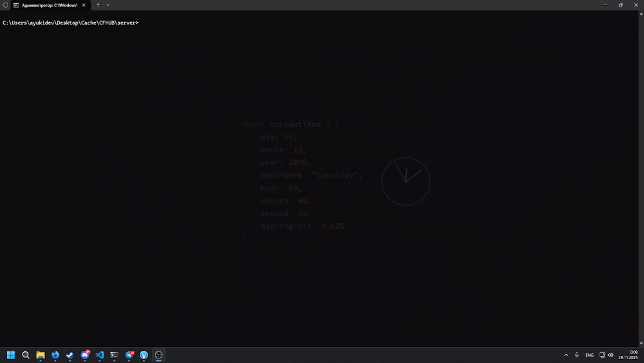
Task: Add a new terminal tab
Action: coord(98,5)
